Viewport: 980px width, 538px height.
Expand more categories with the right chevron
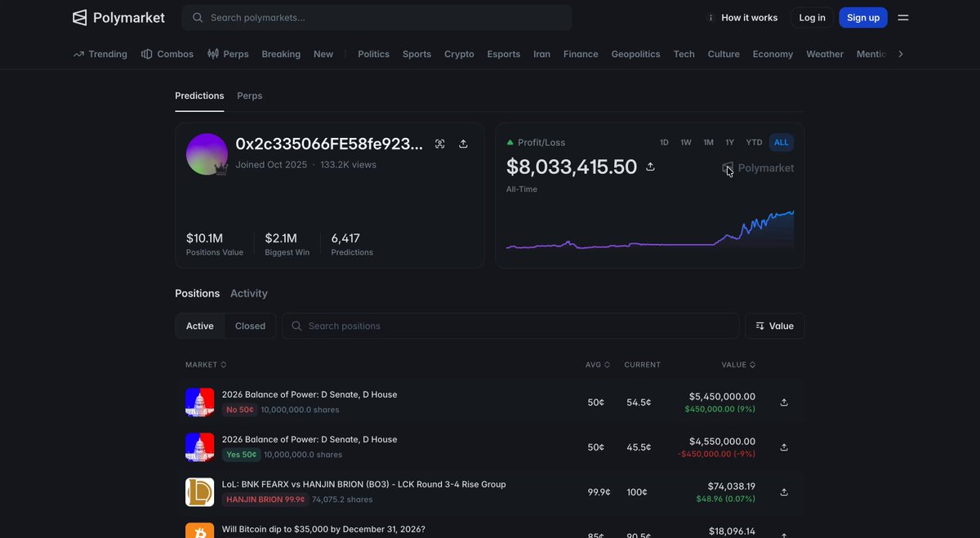click(x=901, y=54)
